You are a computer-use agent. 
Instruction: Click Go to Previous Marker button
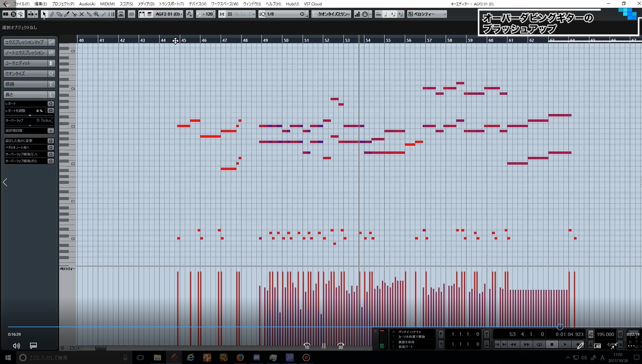497,344
